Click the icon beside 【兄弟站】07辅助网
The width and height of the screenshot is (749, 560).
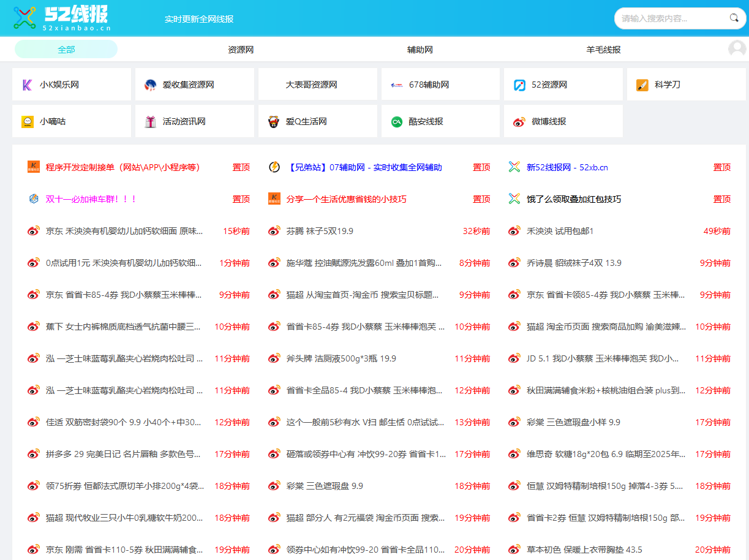274,167
